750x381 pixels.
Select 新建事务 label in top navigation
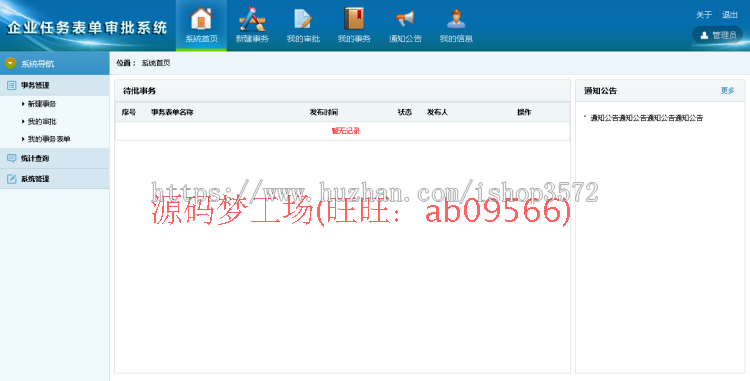(x=252, y=39)
